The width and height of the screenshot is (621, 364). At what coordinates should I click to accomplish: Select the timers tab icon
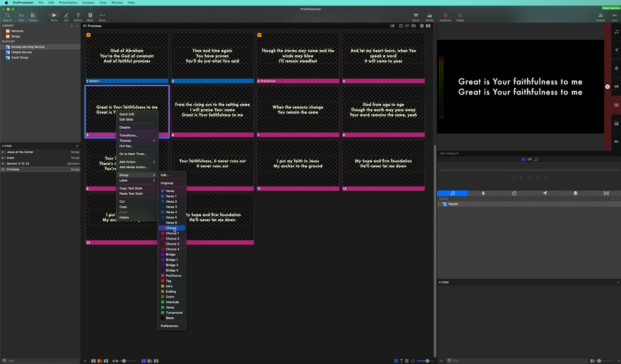point(514,193)
